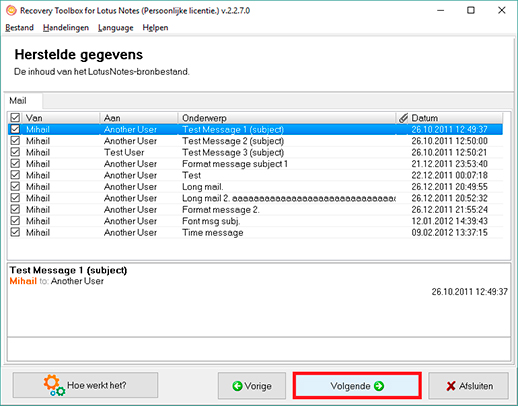Image resolution: width=518 pixels, height=406 pixels.
Task: Click the paperclip attachment column icon
Action: pos(403,118)
